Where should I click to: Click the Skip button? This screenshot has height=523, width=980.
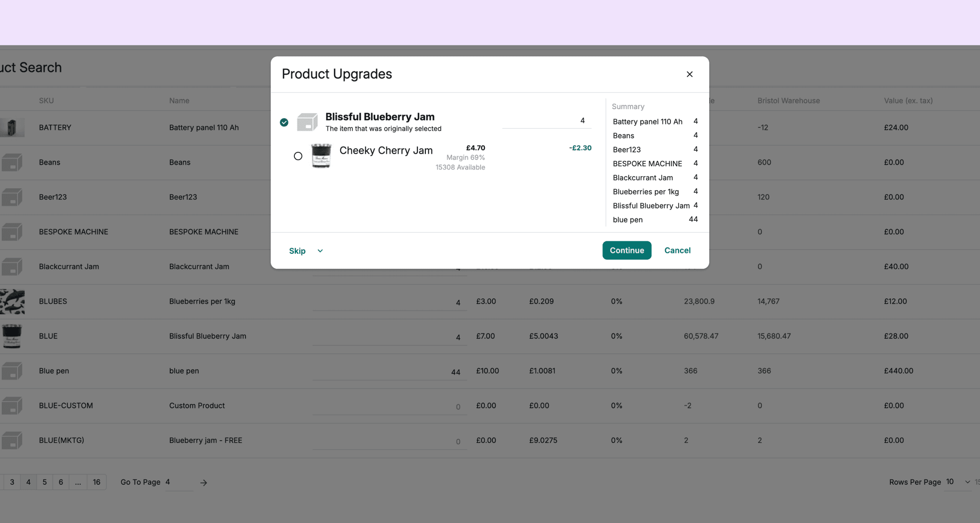(297, 251)
